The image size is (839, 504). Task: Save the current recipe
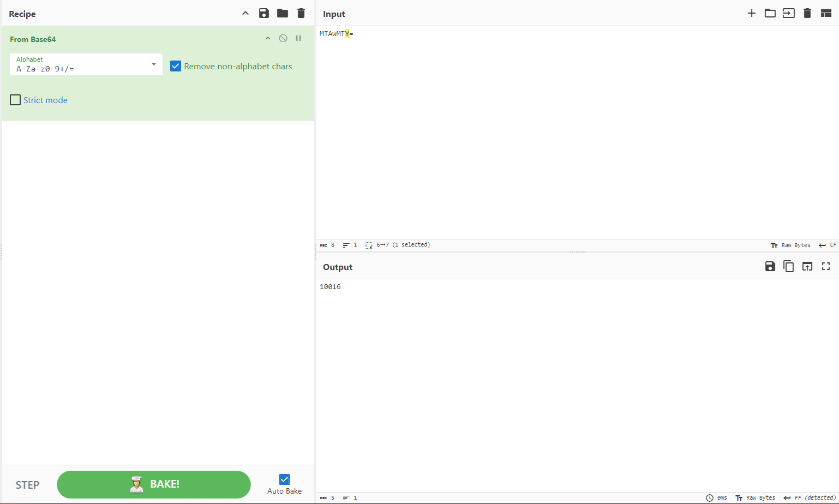coord(264,14)
